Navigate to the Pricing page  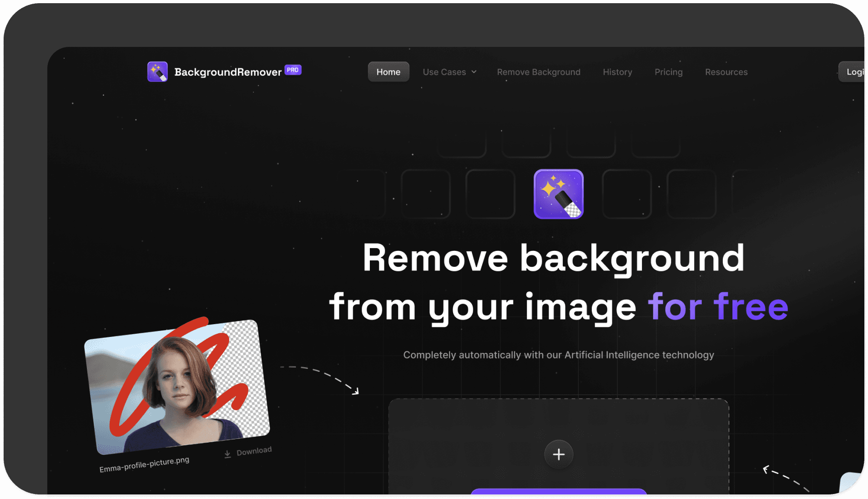[x=668, y=72]
